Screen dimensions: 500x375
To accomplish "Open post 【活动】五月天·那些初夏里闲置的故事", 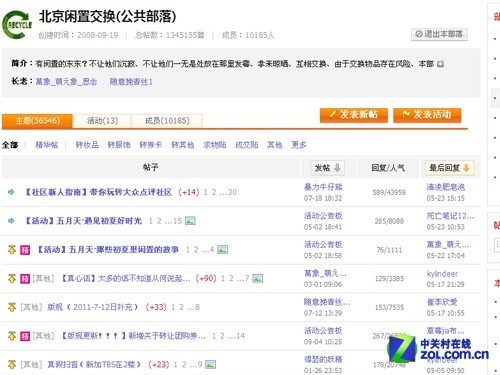I will click(108, 250).
